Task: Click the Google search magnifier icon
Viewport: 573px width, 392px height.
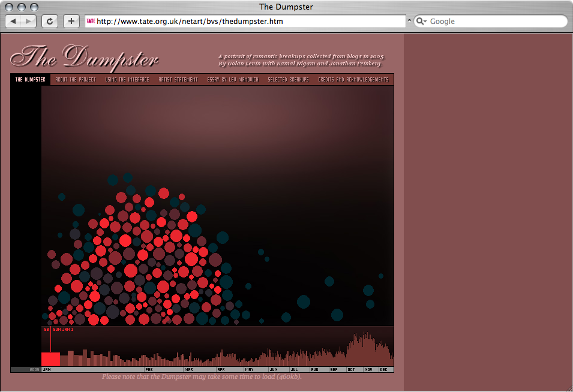Action: coord(421,21)
